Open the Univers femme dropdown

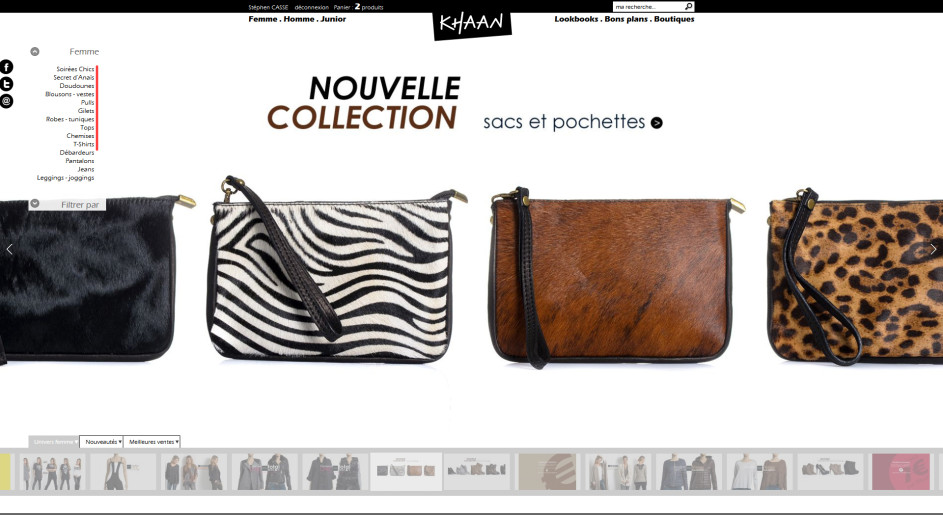54,442
